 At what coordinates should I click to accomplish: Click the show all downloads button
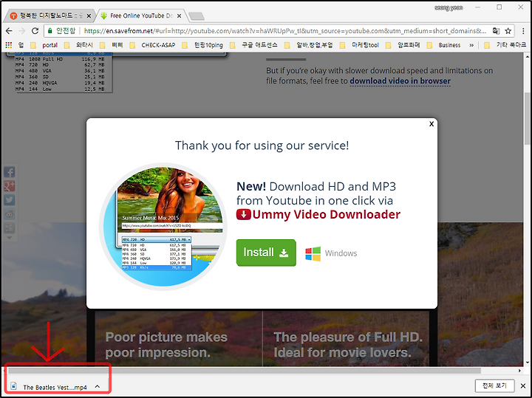tap(494, 385)
